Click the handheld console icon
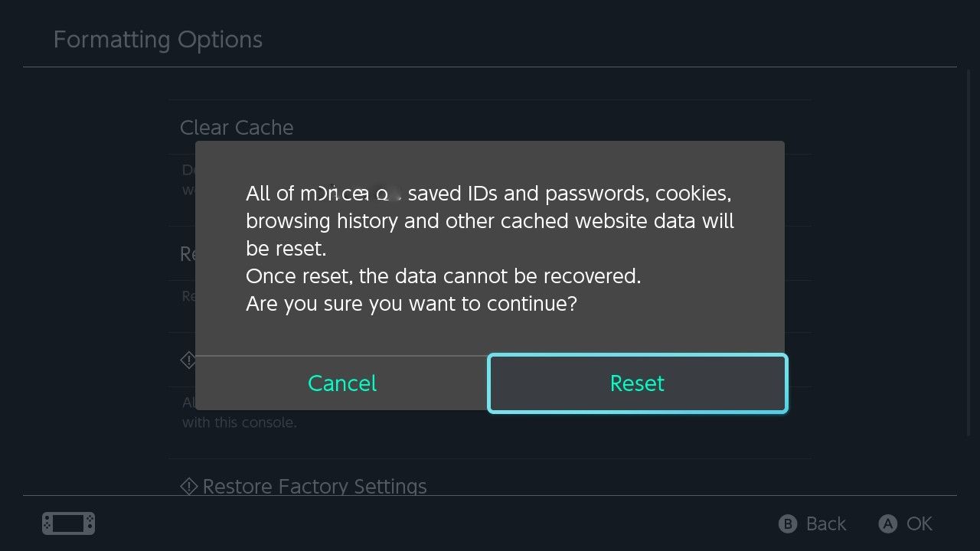Viewport: 980px width, 551px height. 68,524
